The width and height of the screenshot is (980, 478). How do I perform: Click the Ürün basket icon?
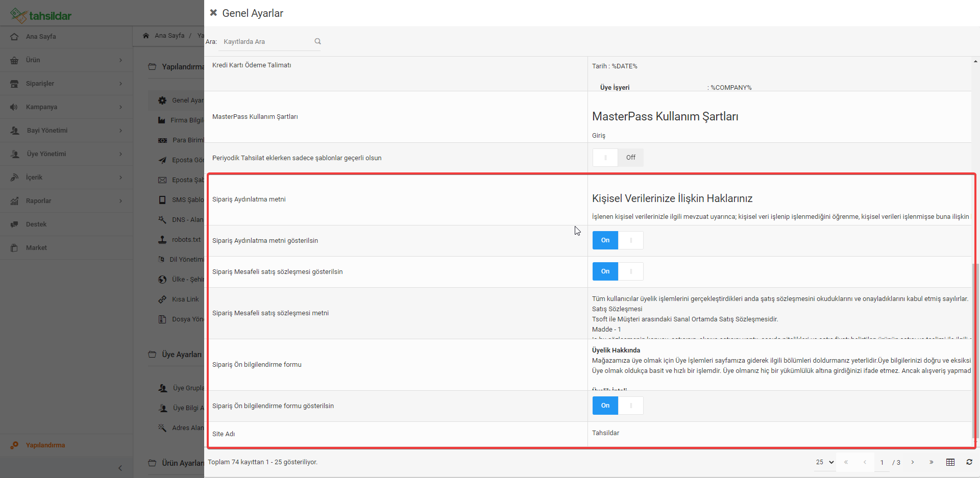point(14,60)
